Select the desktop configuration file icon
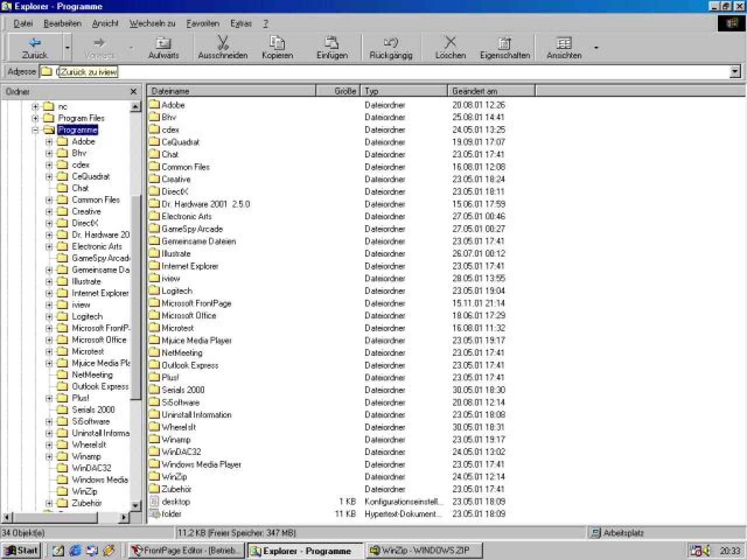 click(x=154, y=502)
